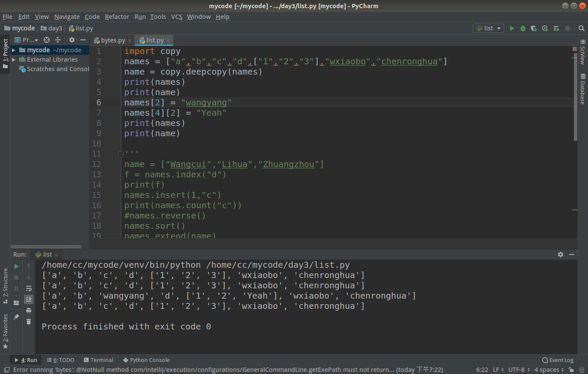Open the Refactor menu
This screenshot has width=588, height=374.
pyautogui.click(x=117, y=17)
